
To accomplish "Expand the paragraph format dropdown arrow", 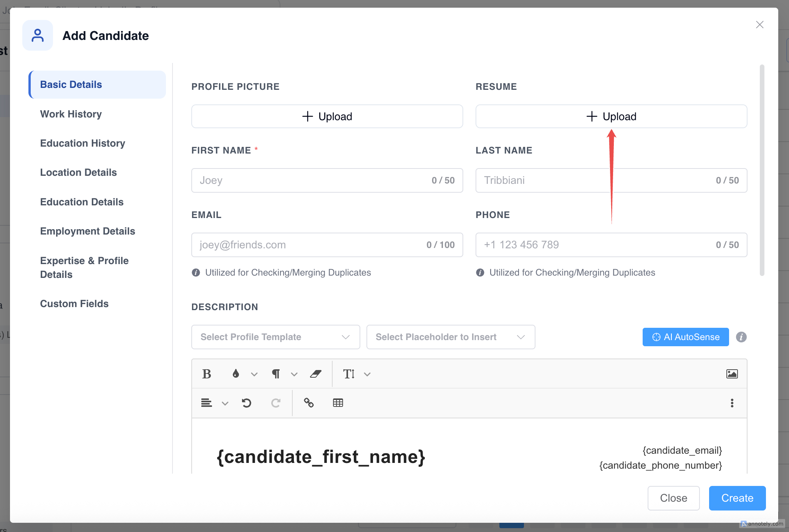I will coord(294,374).
